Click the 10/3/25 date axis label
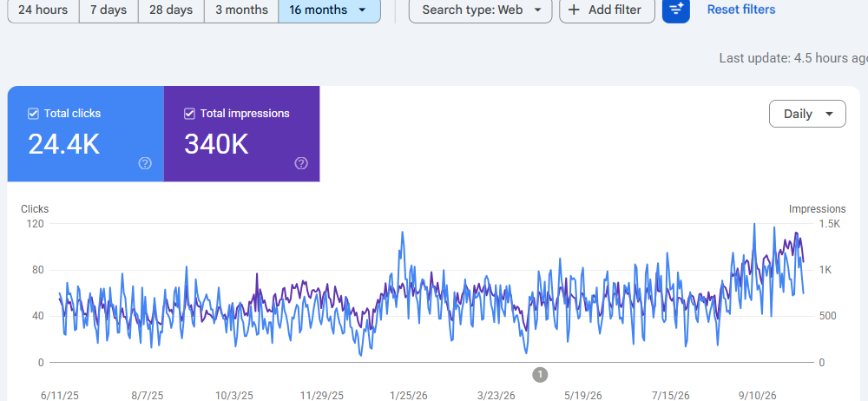868x401 pixels. tap(234, 396)
